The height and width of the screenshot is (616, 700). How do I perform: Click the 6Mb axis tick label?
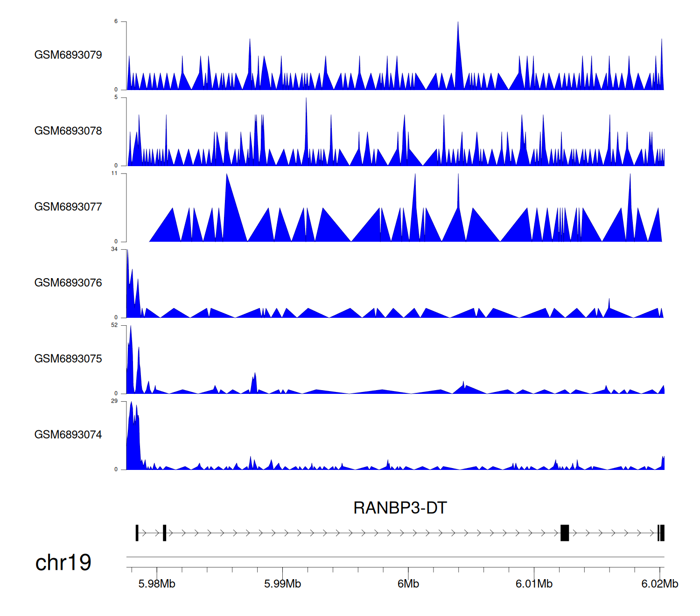pyautogui.click(x=408, y=584)
